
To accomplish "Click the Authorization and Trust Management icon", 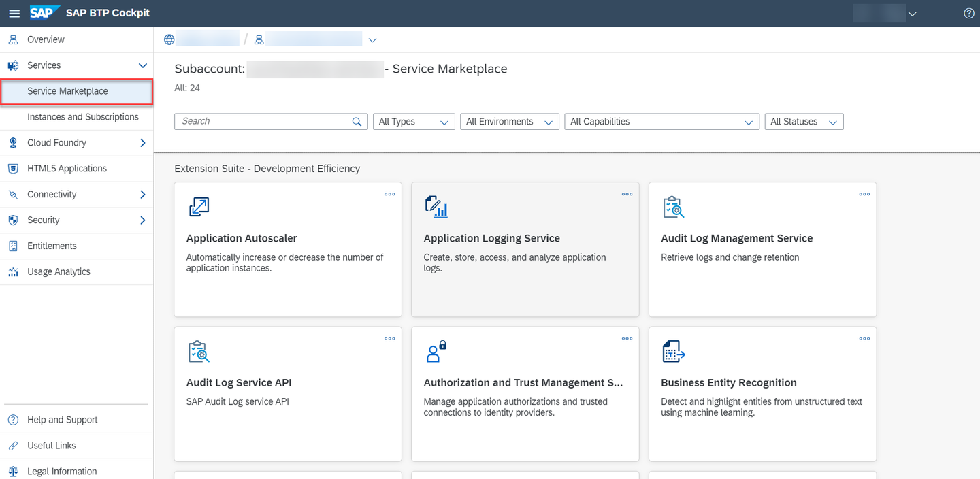I will (436, 351).
